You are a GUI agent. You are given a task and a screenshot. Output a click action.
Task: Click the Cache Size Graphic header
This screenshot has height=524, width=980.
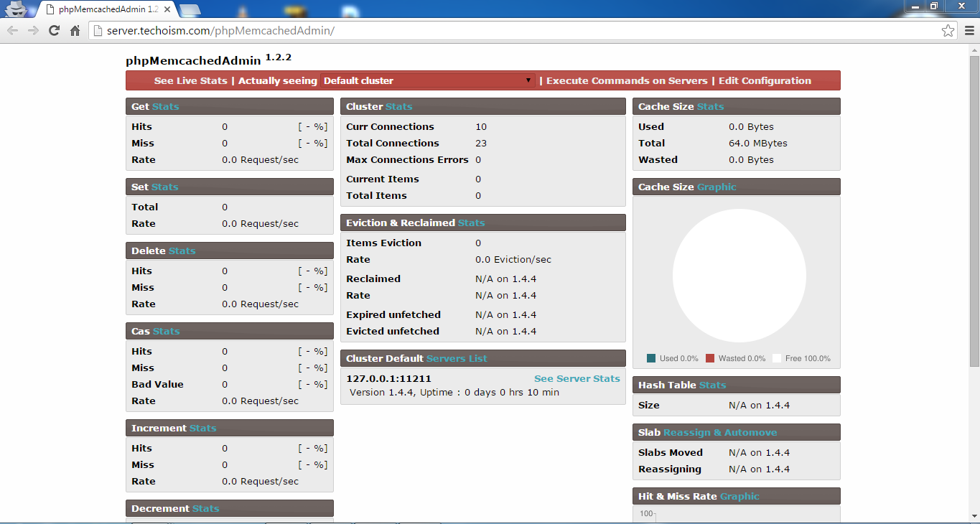pyautogui.click(x=737, y=187)
